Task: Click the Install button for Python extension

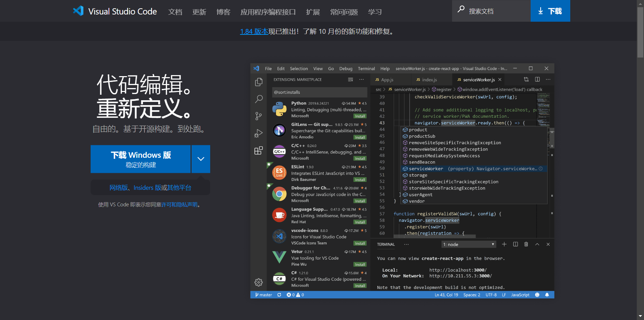Action: click(360, 116)
